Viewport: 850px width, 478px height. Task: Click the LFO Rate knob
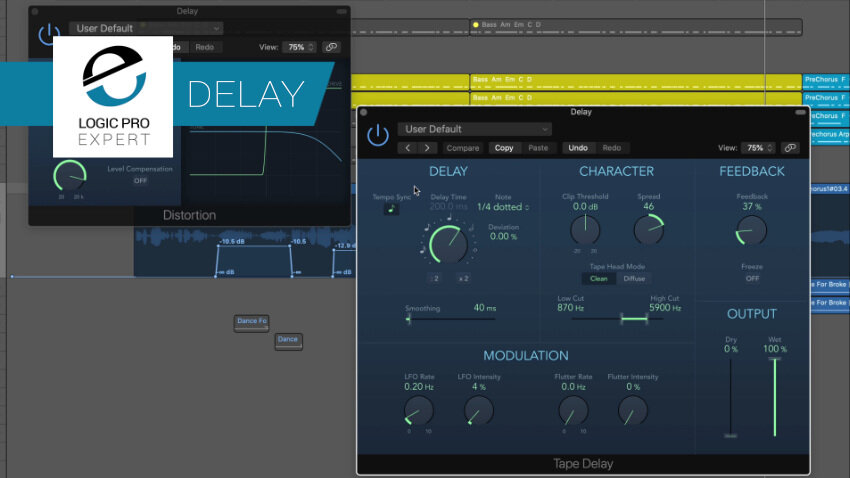coord(418,410)
